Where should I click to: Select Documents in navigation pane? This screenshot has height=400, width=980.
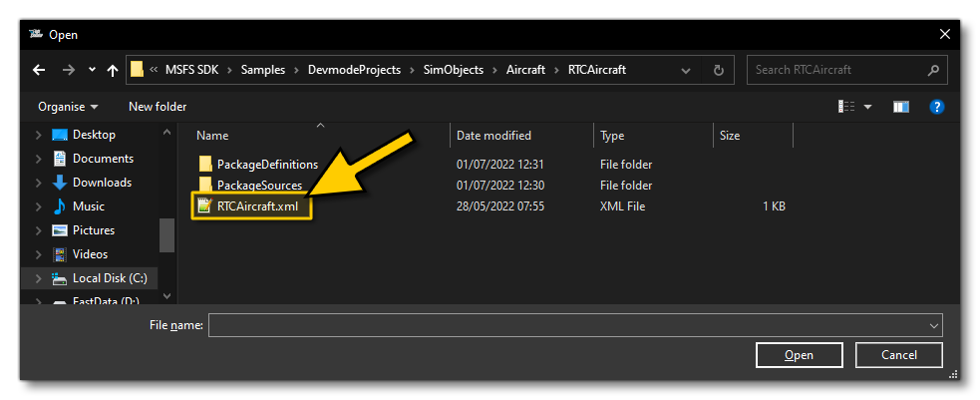click(103, 159)
